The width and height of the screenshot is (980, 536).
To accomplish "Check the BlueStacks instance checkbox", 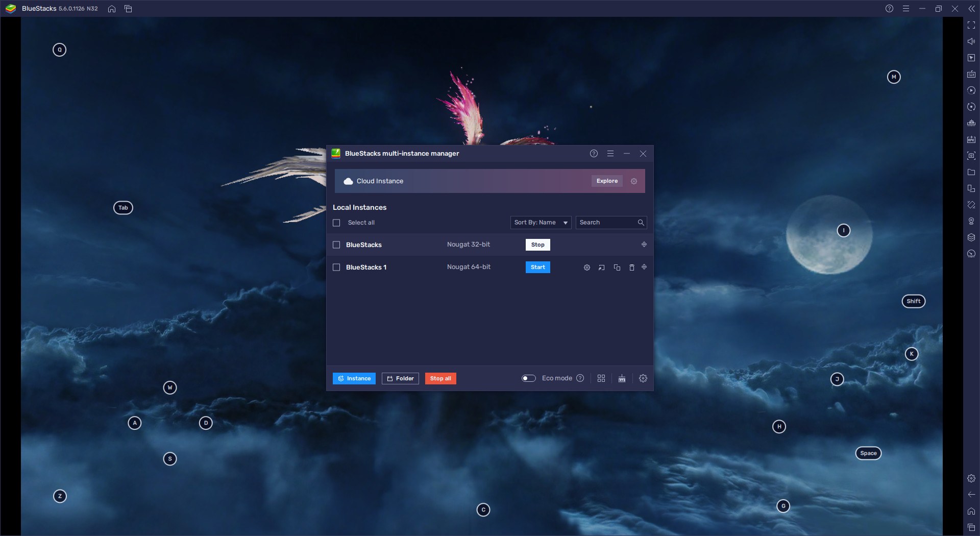I will [336, 245].
